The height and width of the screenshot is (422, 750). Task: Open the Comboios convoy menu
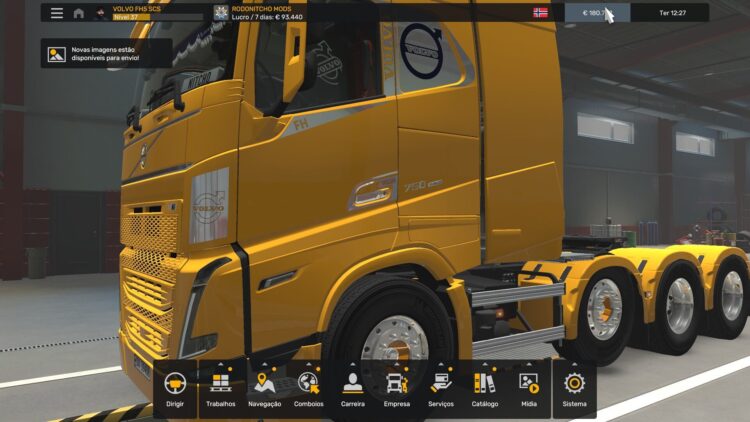tap(309, 388)
